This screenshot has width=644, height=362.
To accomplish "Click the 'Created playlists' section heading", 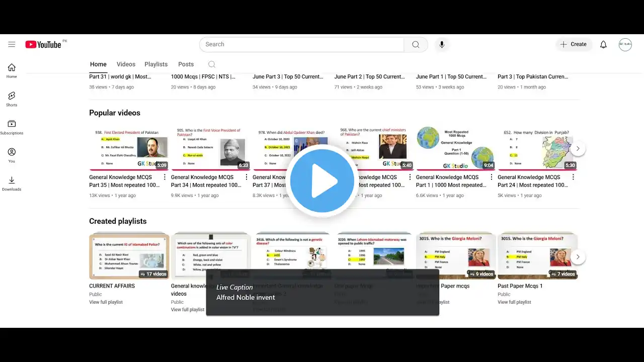I will [x=118, y=221].
